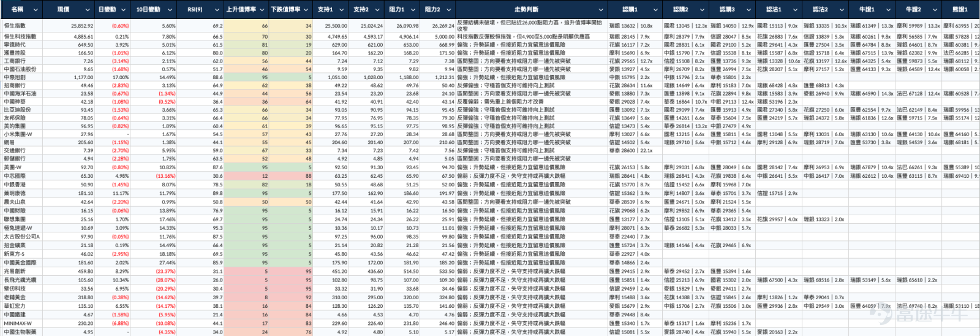
Task: Click the 瑞銀 61349 | 13.3x bull cell
Action: tap(872, 26)
